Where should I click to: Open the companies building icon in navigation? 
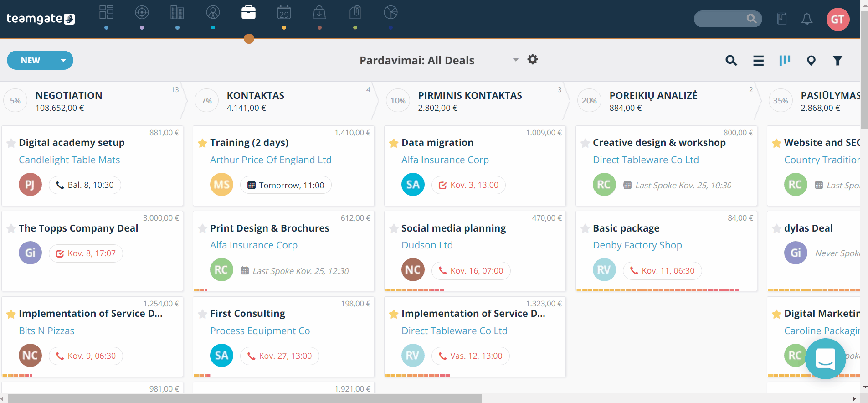(x=177, y=12)
